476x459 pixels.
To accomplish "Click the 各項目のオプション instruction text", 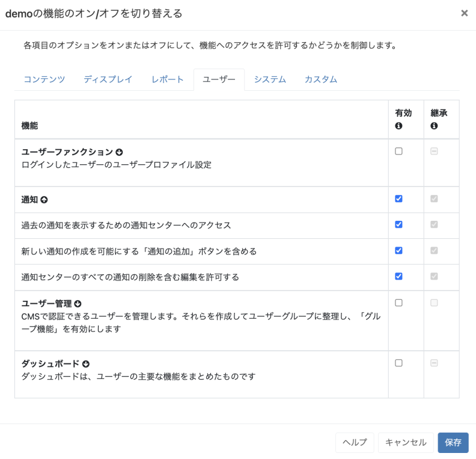I will point(211,46).
